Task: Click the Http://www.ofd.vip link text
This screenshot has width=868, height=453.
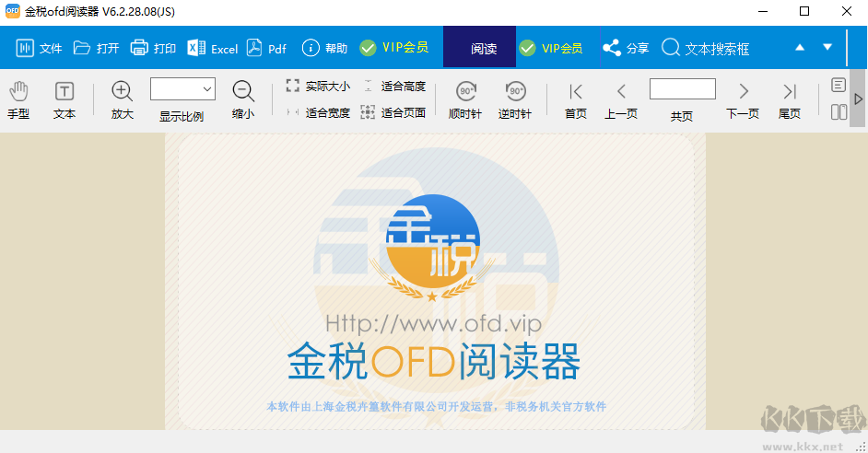Action: 433,323
